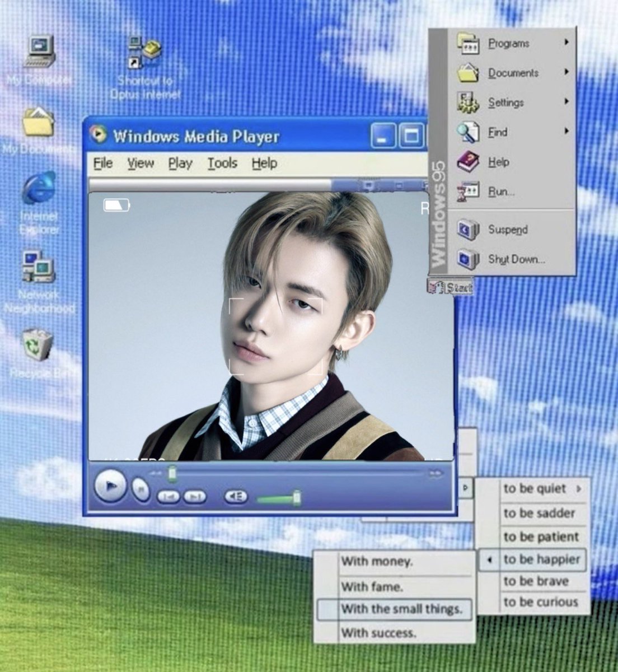
Task: Mute audio with the speaker button
Action: (236, 496)
